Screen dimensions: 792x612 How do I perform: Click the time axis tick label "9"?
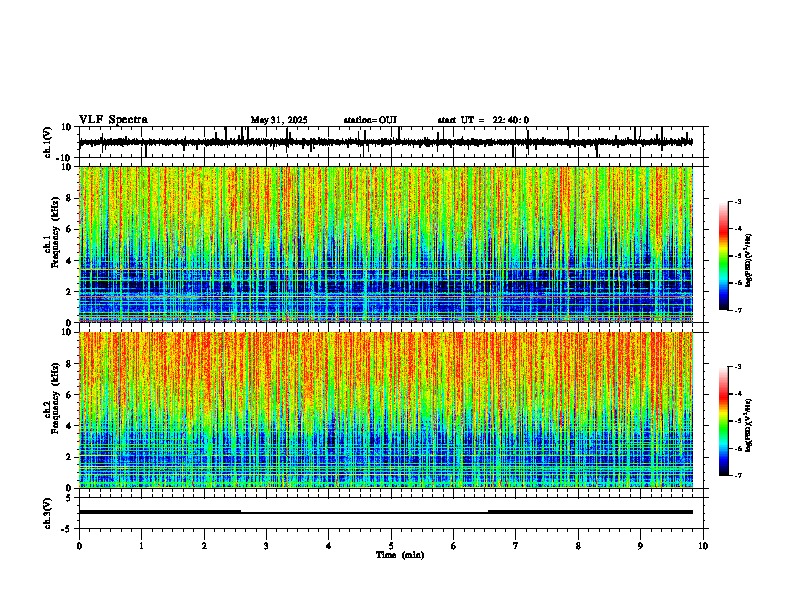coord(640,546)
